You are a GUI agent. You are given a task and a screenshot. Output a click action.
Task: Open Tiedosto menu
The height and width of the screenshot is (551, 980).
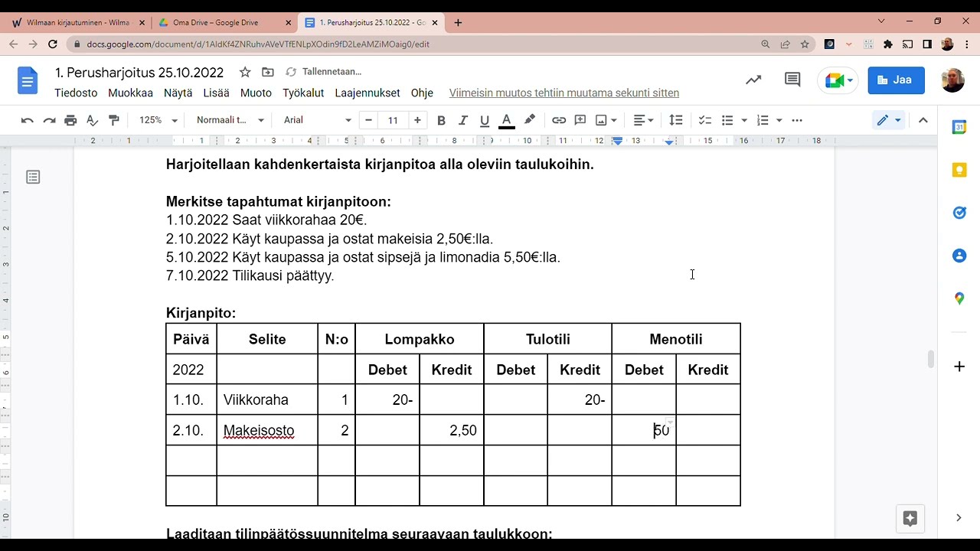pyautogui.click(x=76, y=93)
